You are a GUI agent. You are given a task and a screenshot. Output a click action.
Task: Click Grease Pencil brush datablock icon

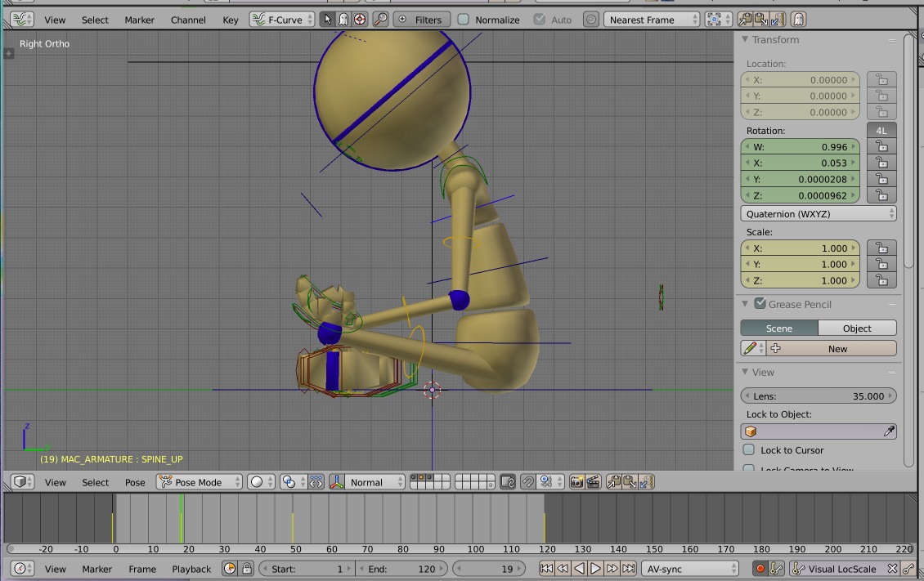coord(752,348)
